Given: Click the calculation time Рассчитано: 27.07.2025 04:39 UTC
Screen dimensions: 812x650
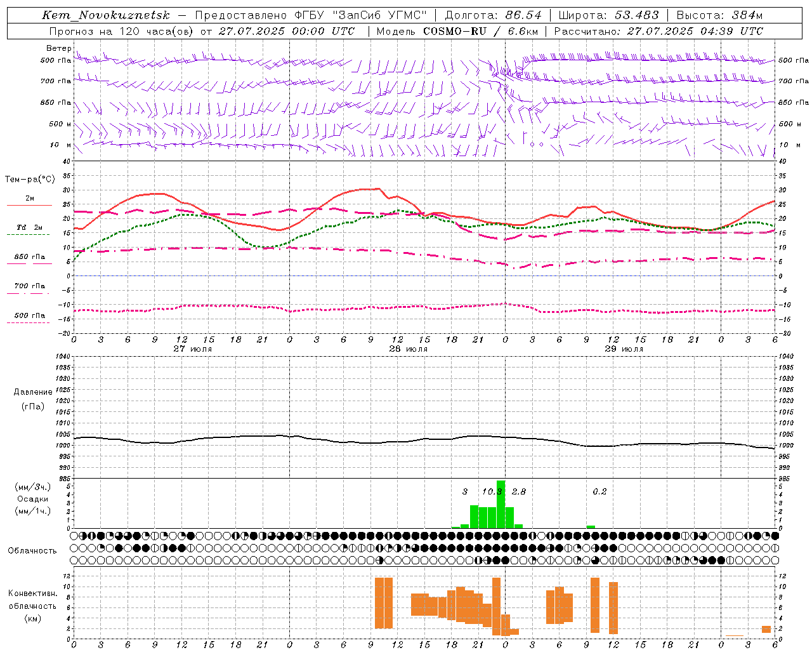Looking at the screenshot, I should tap(658, 31).
